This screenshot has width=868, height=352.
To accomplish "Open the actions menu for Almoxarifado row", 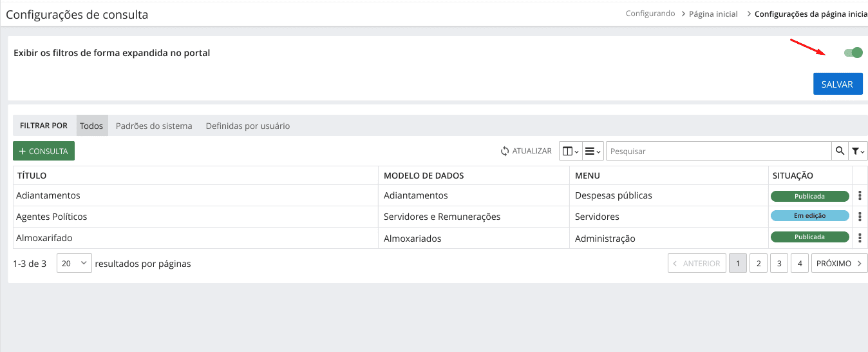I will [860, 238].
